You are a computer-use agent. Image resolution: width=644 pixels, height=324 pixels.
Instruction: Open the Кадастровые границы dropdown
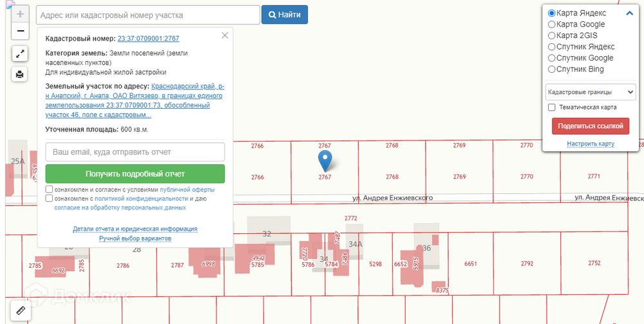pyautogui.click(x=591, y=92)
